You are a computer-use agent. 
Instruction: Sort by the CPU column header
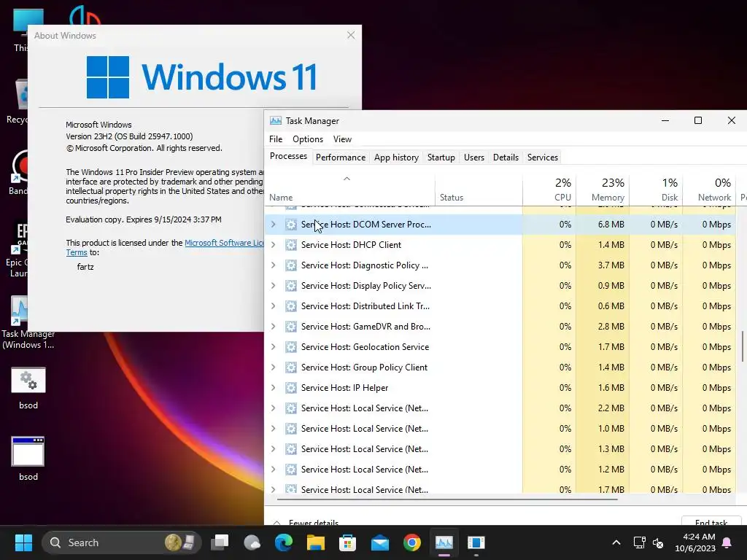pos(549,190)
